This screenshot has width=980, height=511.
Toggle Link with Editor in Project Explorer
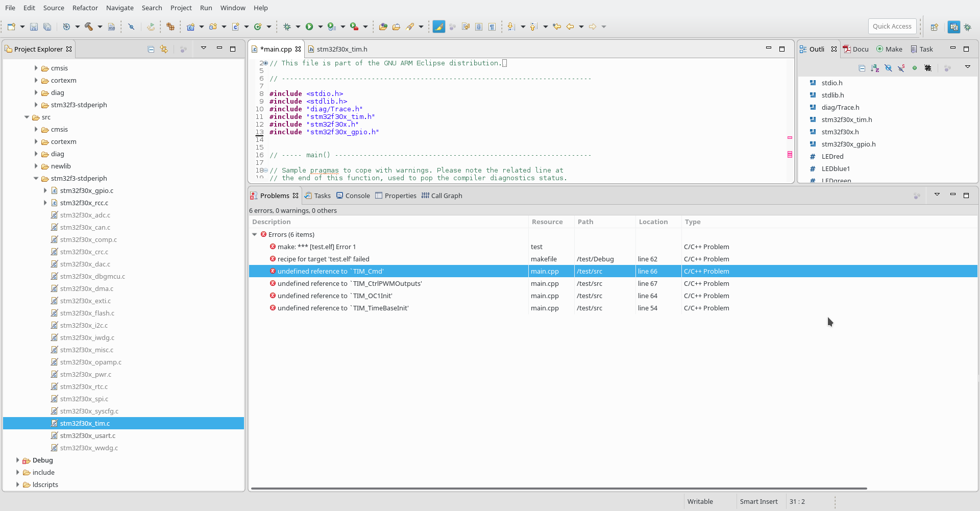coord(164,50)
